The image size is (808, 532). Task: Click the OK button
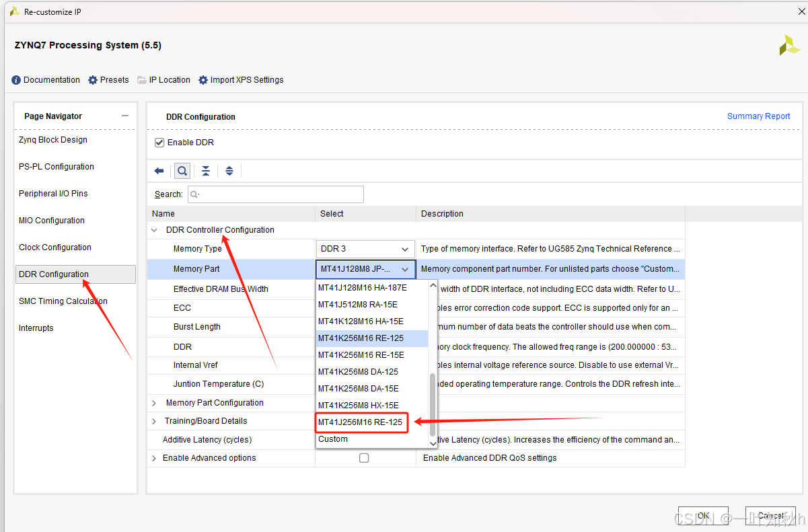(x=703, y=516)
